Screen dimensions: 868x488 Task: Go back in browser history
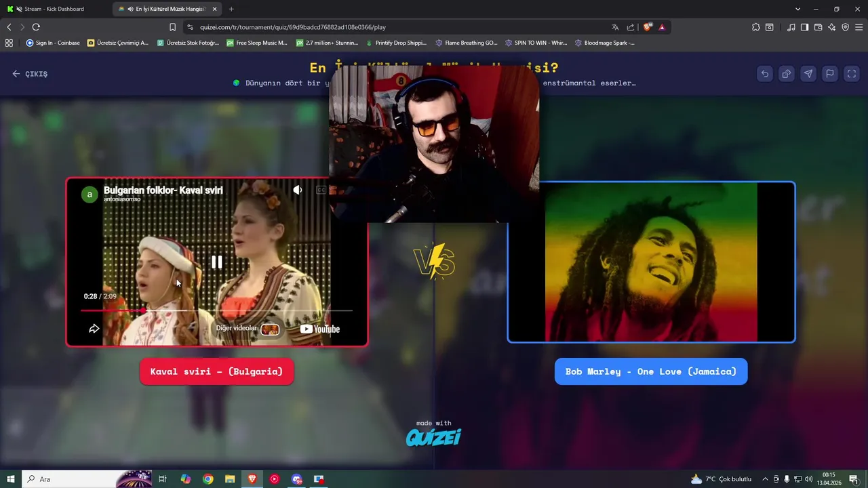pos(9,27)
